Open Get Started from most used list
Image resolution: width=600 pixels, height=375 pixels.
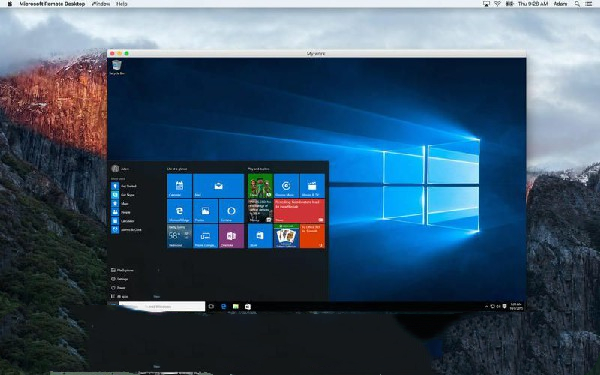[124, 186]
